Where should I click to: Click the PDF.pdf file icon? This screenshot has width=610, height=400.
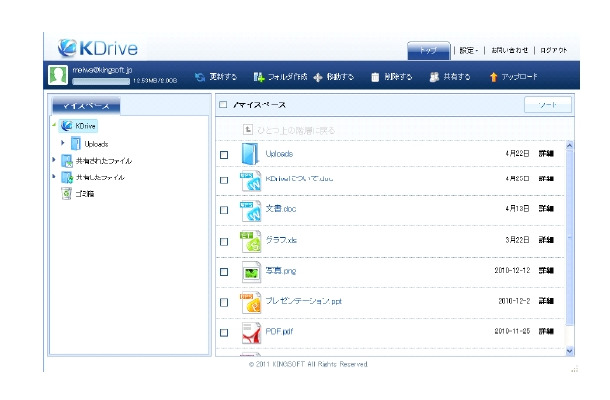pyautogui.click(x=251, y=333)
